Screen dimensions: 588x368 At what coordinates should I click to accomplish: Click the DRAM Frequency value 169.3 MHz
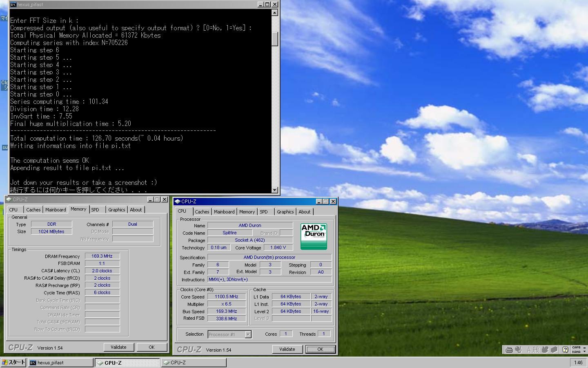(102, 256)
